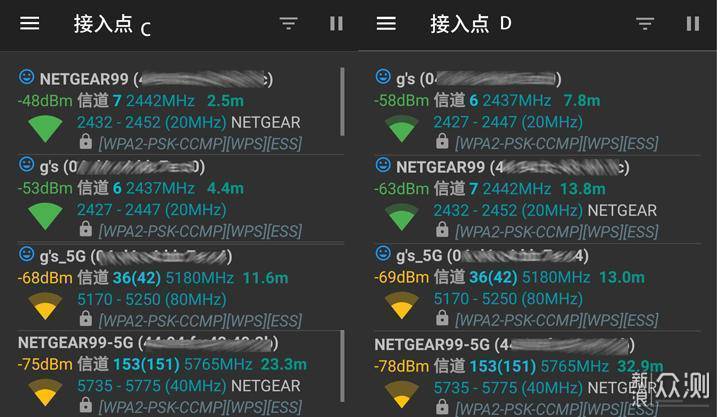Click green signal icon of -53dBm network
This screenshot has width=720, height=417.
pos(45,217)
